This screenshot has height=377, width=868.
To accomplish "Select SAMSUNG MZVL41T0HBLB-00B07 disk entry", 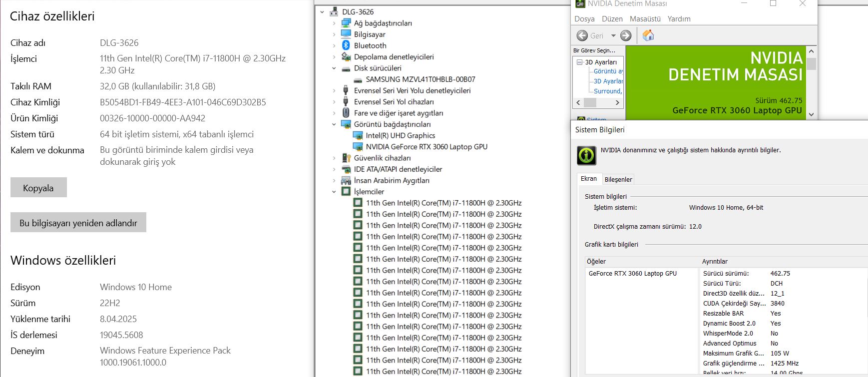I will (x=421, y=79).
